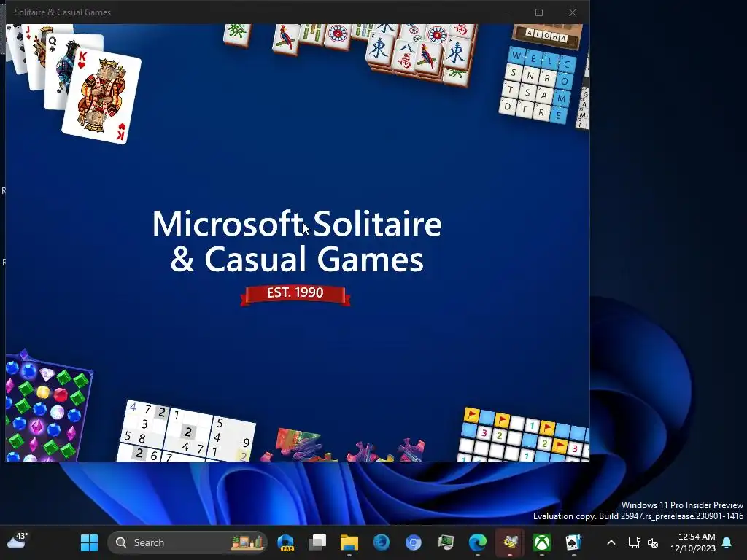Select Solitaire cards icon in the taskbar

573,542
